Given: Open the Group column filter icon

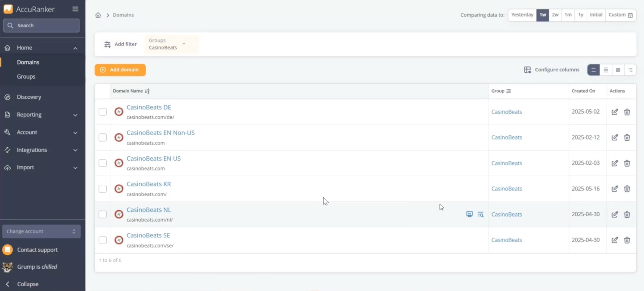Looking at the screenshot, I should coord(509,91).
